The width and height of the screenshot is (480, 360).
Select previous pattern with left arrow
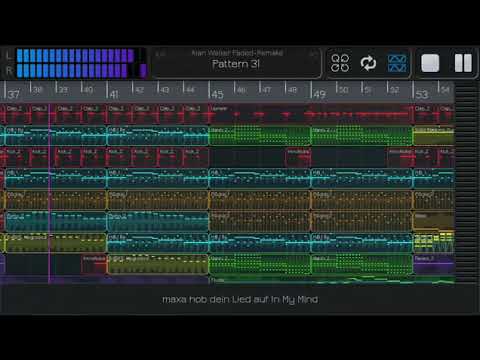[x=161, y=53]
